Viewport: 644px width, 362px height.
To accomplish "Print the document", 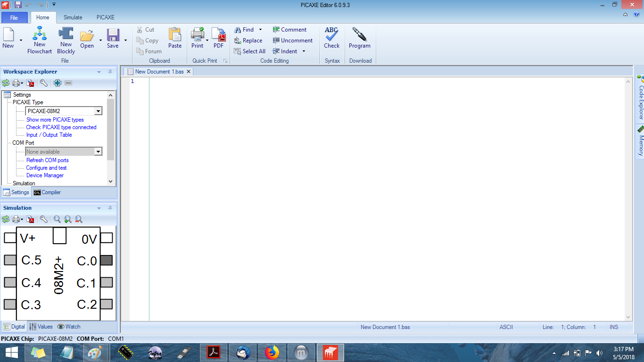I will tap(197, 38).
